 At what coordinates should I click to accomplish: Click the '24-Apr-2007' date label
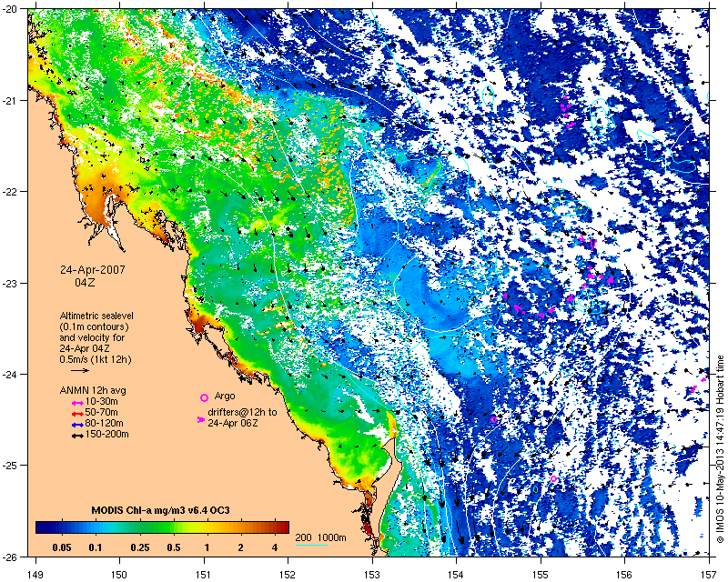tap(93, 270)
